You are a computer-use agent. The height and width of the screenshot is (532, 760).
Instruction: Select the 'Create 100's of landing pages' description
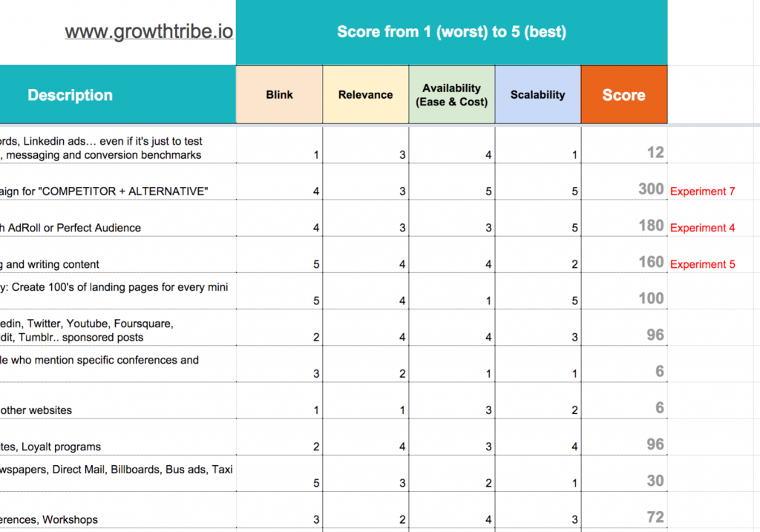[x=118, y=291]
